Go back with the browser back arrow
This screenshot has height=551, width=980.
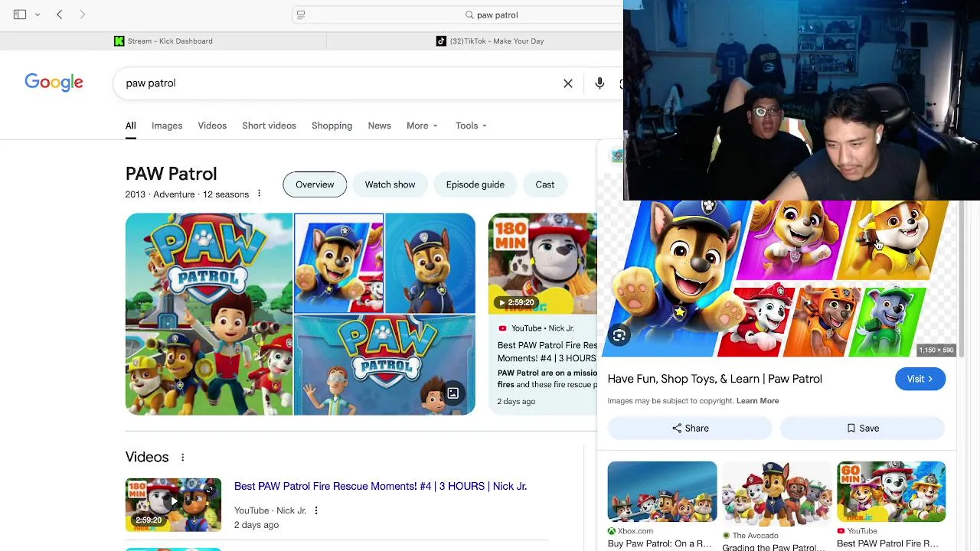coord(59,15)
